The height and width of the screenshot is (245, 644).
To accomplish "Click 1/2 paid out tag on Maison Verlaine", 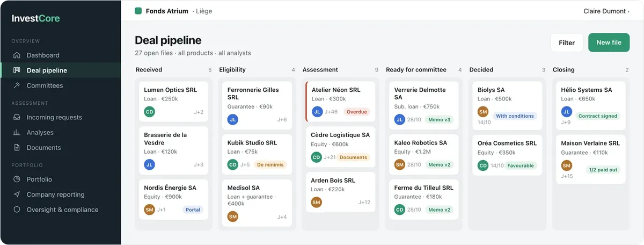I will (x=603, y=170).
